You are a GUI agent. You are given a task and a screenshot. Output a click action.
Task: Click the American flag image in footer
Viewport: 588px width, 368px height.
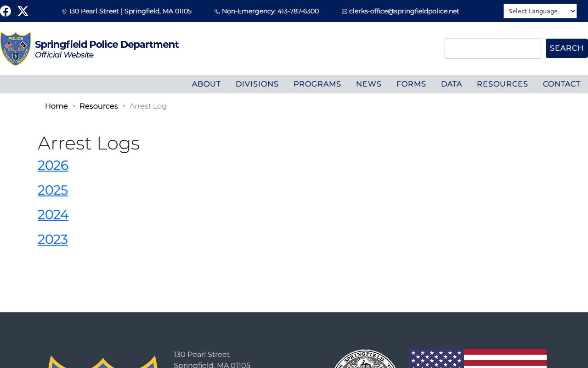coord(478,359)
